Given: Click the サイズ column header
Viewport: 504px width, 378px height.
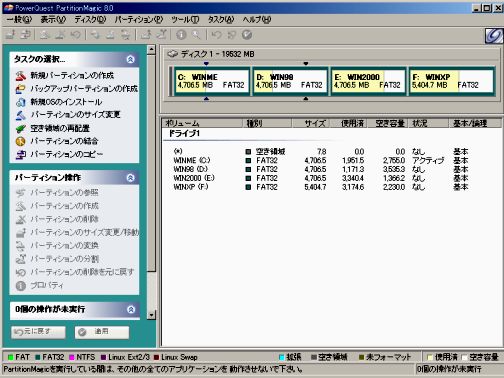Looking at the screenshot, I should coord(311,123).
